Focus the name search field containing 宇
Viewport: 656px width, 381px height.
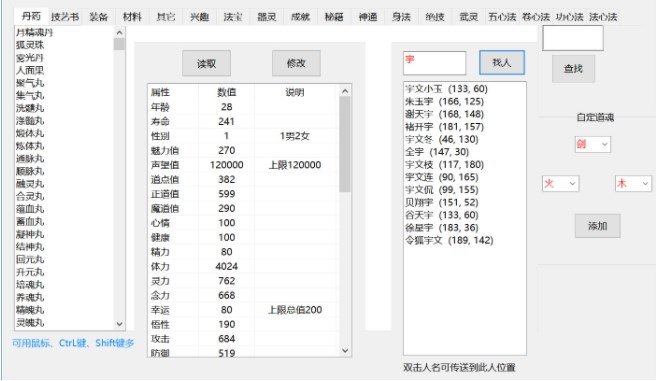coord(434,63)
